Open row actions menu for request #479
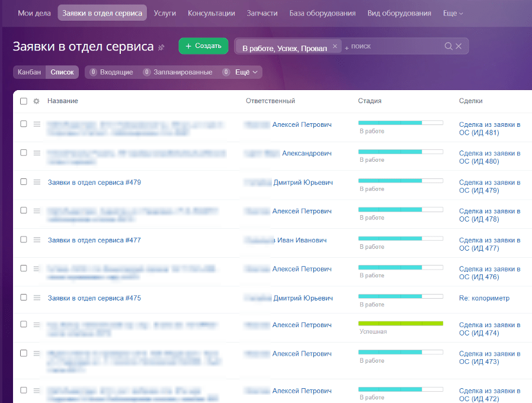 (x=37, y=182)
